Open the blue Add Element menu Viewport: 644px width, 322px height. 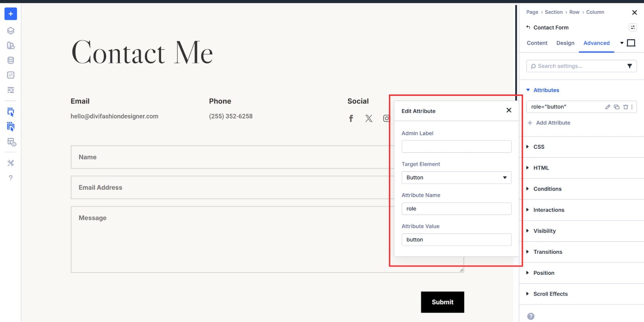(x=10, y=14)
